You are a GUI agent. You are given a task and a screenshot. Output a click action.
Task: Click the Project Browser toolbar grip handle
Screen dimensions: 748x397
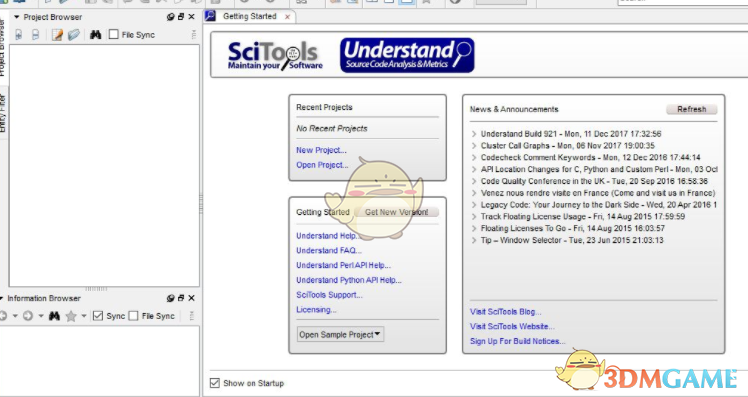pyautogui.click(x=193, y=34)
